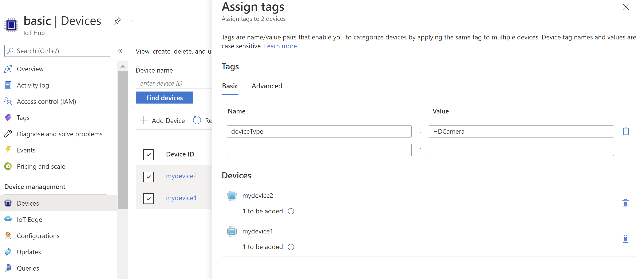
Task: Click the Learn more link
Action: pos(281,46)
